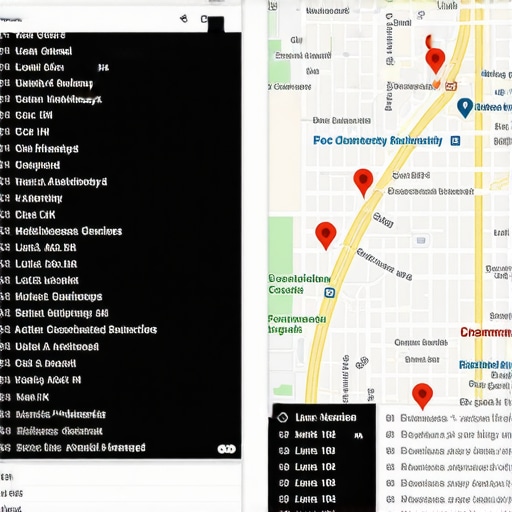Click the blue square icon after the blue map label

[455, 141]
